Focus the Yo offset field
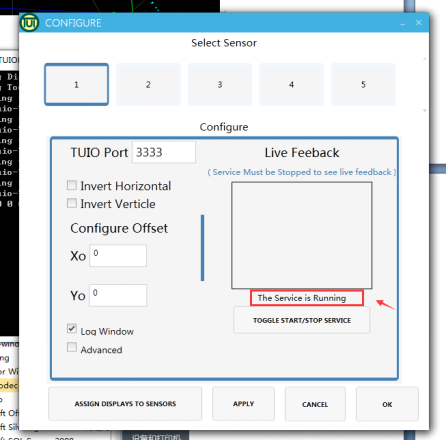 (118, 295)
